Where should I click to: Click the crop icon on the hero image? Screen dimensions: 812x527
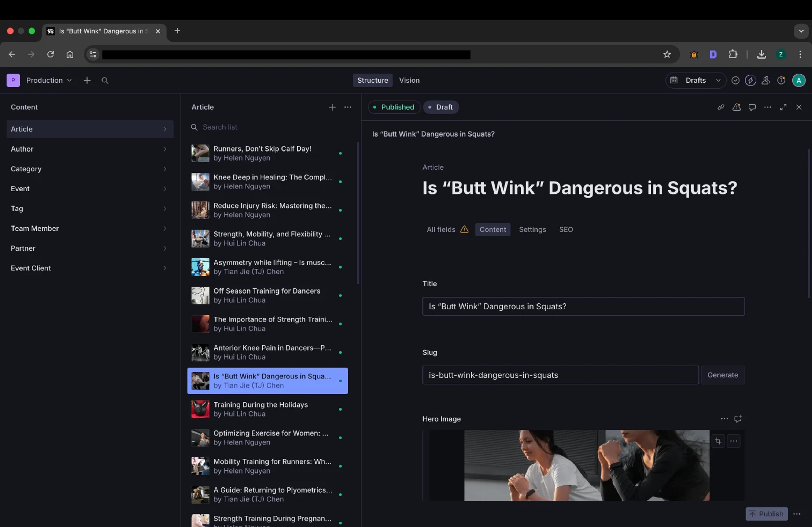click(x=718, y=441)
